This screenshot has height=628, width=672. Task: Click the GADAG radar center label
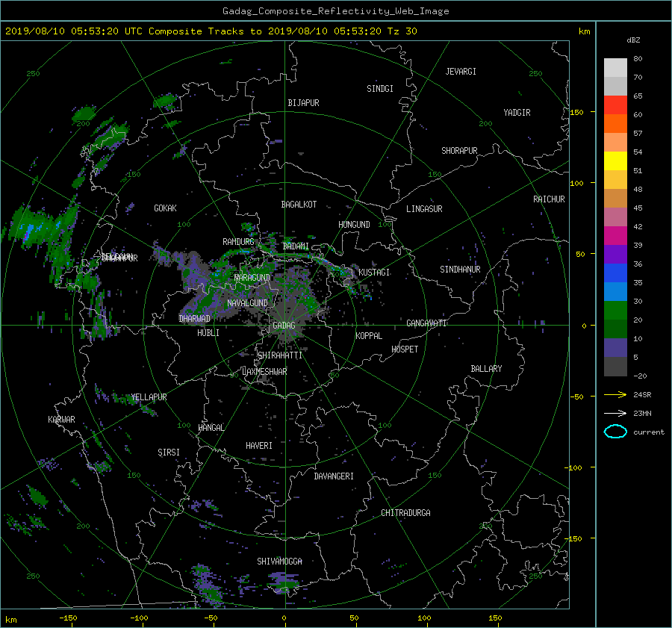[x=284, y=326]
